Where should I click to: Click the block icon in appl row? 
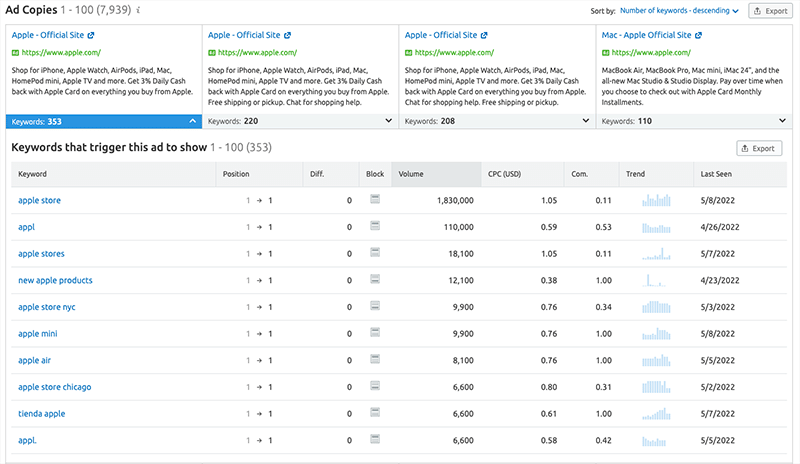375,226
